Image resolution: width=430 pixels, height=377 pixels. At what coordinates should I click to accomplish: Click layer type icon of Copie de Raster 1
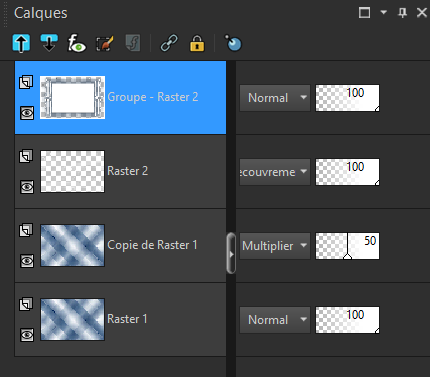(26, 230)
